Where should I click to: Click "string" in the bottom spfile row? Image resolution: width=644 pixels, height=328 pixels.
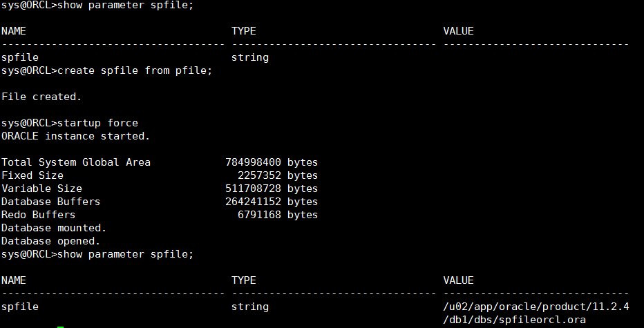coord(249,307)
